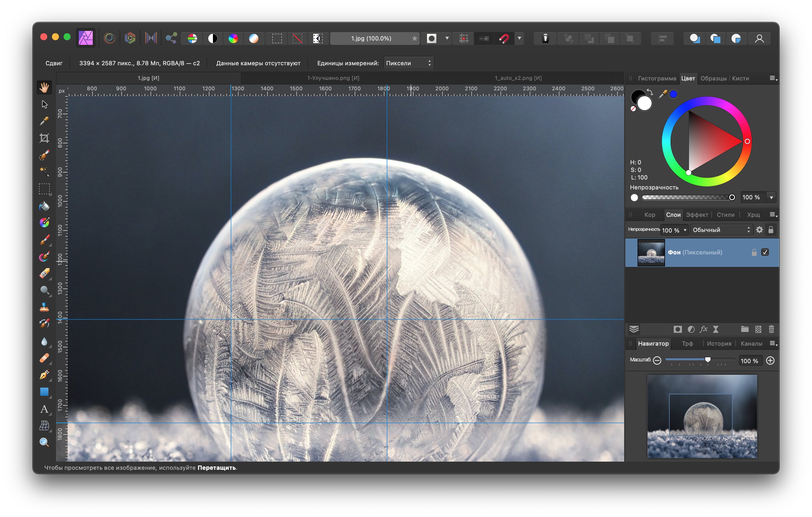Screen dimensions: 812x517
Task: Toggle visibility checkbox of Фон layer
Action: [x=765, y=252]
